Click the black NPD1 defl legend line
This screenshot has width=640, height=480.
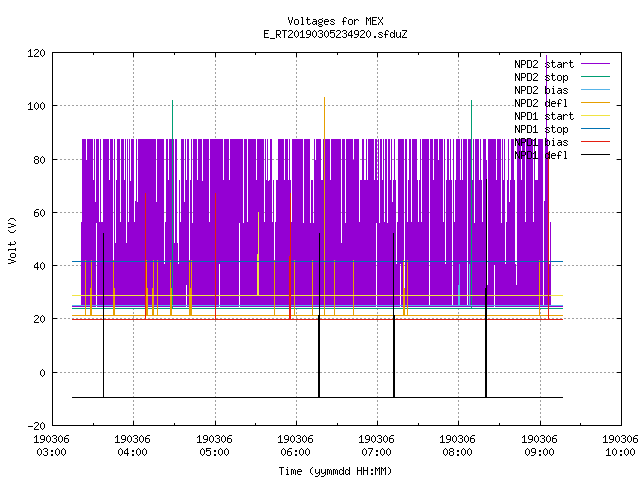(595, 155)
